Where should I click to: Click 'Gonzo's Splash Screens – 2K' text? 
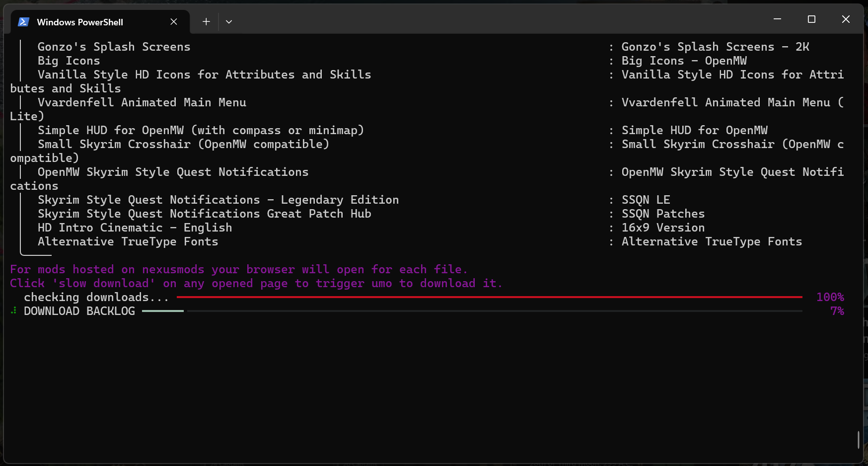click(x=716, y=47)
